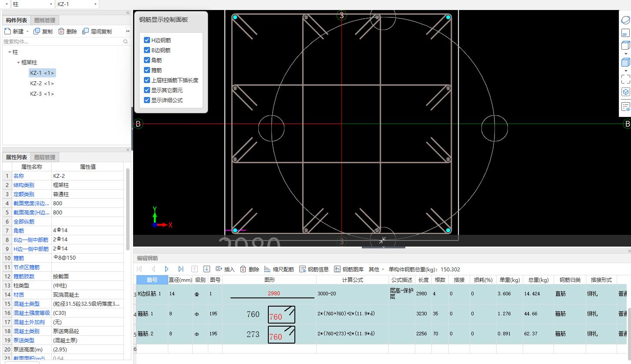631x364 pixels.
Task: Collapse the 框架柱 tree node
Action: [18, 63]
